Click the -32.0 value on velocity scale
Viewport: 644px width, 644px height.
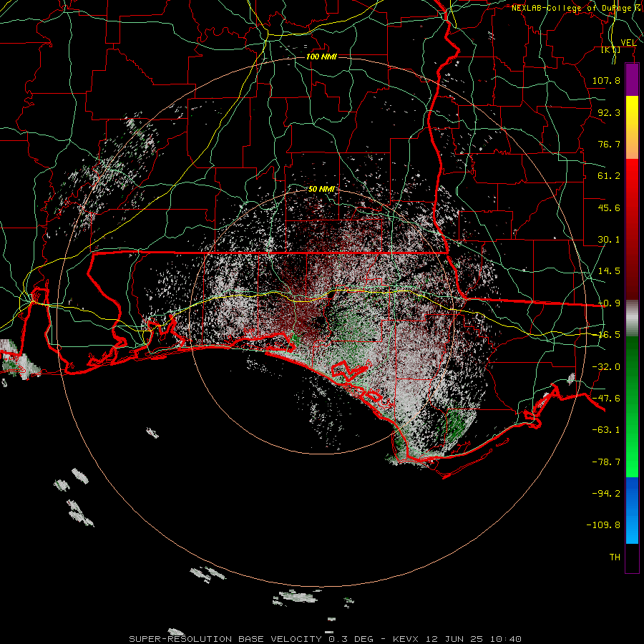tap(606, 367)
